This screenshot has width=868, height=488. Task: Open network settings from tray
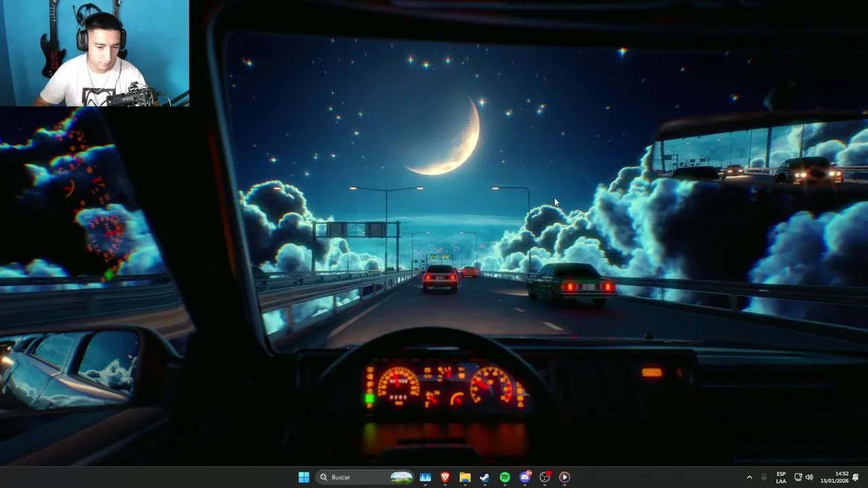798,477
